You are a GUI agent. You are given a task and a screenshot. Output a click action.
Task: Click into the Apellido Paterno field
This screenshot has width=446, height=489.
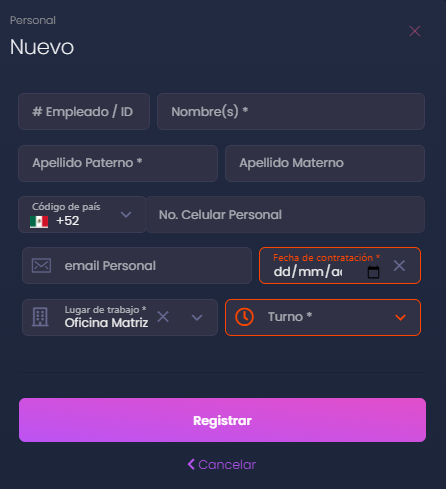coord(118,163)
